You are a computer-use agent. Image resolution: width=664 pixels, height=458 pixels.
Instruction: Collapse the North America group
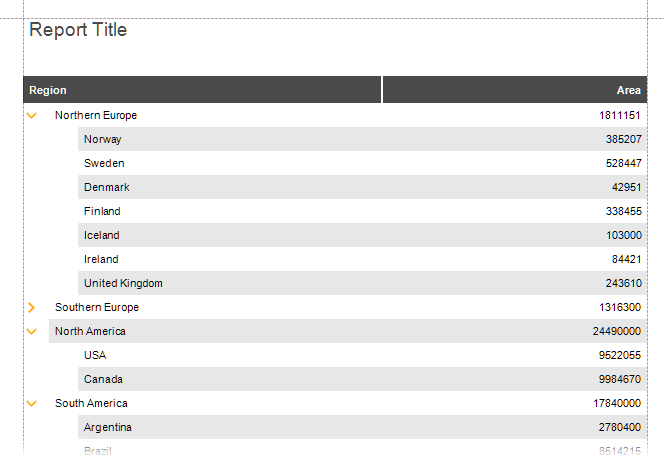[x=32, y=331]
